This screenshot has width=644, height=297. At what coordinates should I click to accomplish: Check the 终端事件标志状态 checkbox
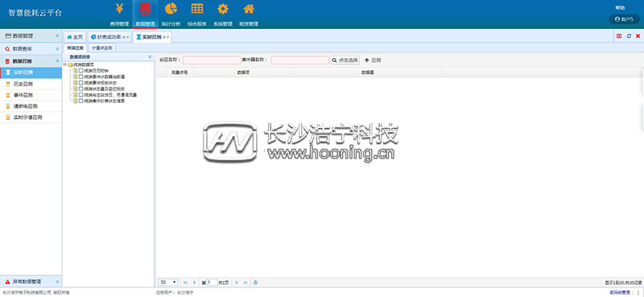tap(81, 83)
